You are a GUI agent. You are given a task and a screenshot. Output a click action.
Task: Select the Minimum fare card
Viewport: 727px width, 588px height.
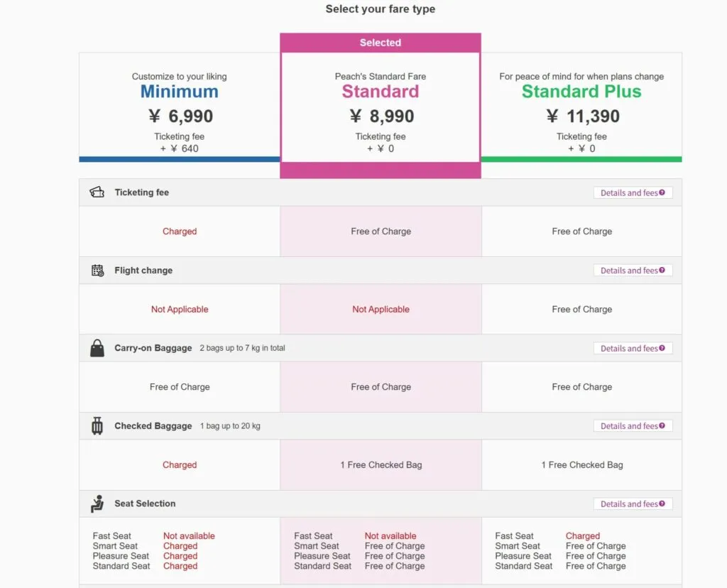(x=180, y=105)
